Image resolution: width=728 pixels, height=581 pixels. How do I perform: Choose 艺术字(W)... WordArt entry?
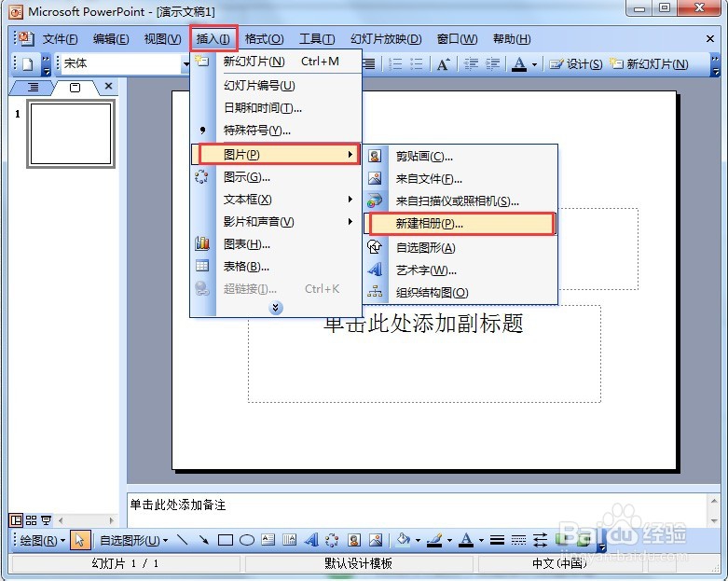pyautogui.click(x=460, y=270)
